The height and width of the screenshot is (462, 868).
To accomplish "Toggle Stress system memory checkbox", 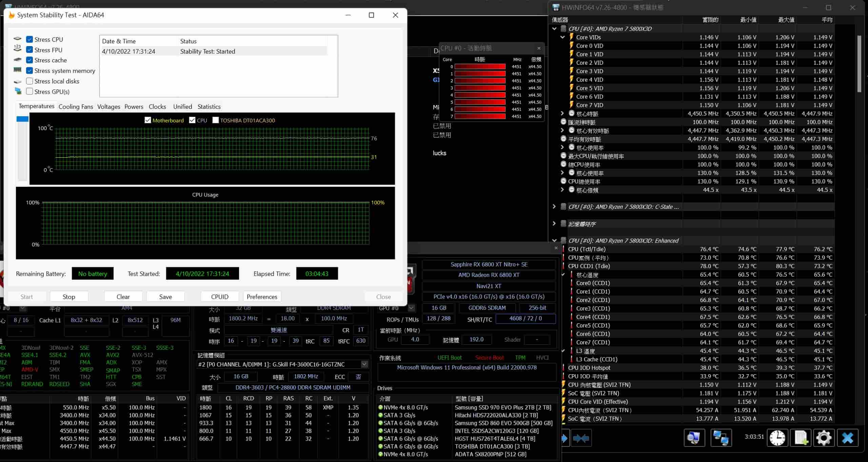I will 29,71.
